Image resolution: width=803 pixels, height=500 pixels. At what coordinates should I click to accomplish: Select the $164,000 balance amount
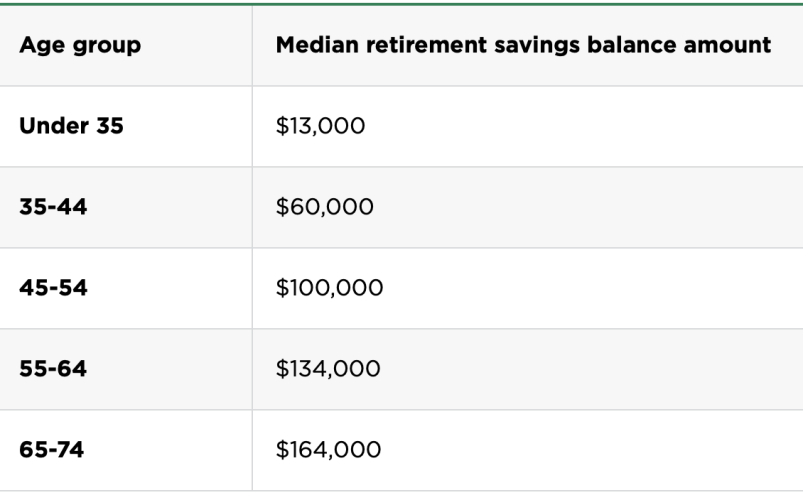[x=328, y=450]
